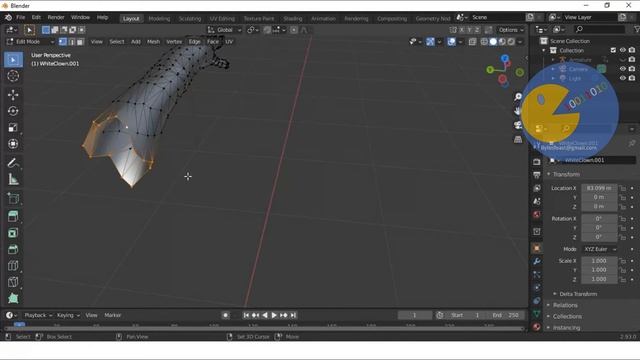Open Edit Mode dropdown
The image size is (640, 360).
[31, 42]
